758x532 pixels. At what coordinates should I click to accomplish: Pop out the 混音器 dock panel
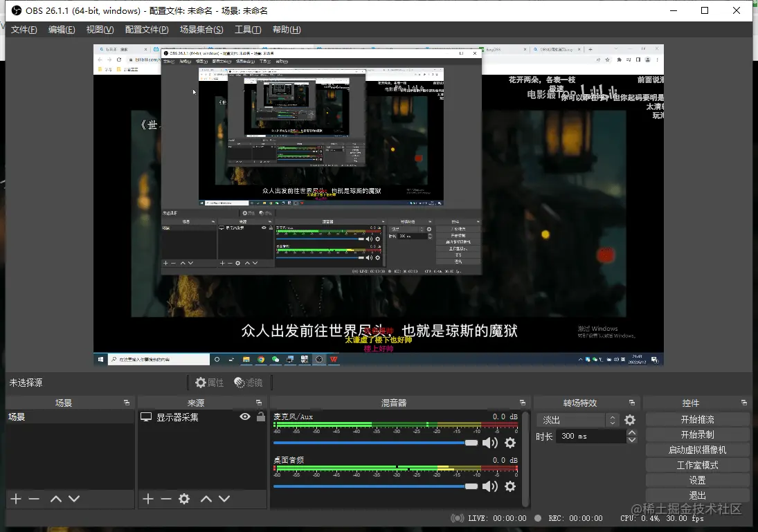pos(523,403)
